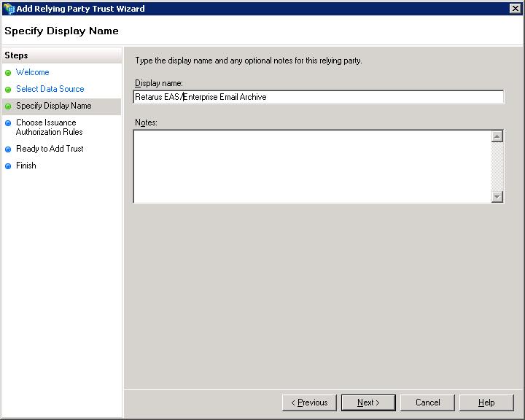
Task: Proceed with the Next button
Action: point(368,402)
